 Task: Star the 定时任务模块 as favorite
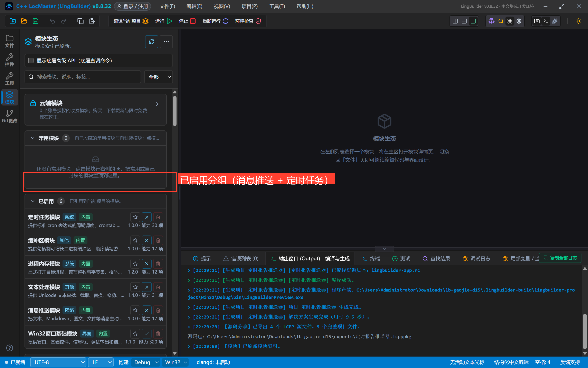coord(135,217)
